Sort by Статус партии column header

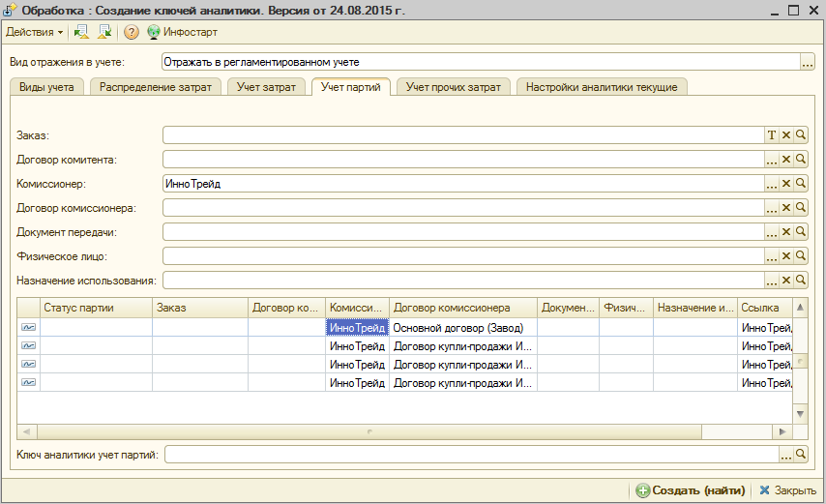[96, 308]
